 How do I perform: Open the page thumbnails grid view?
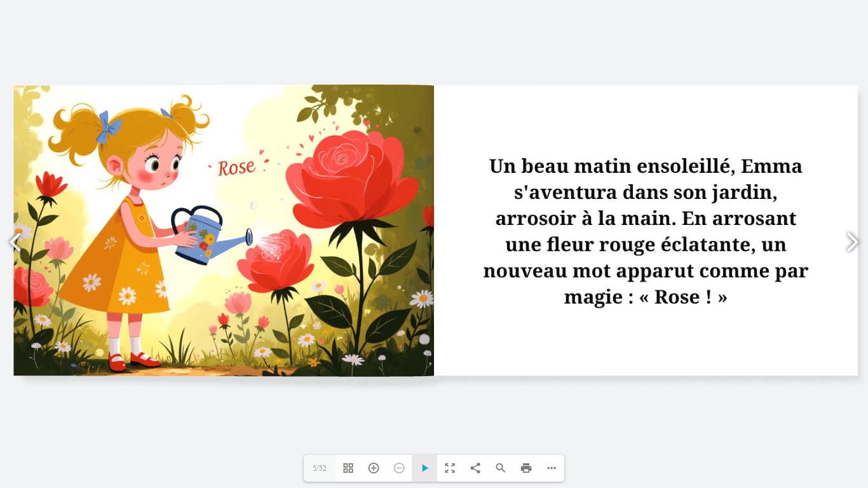point(348,468)
